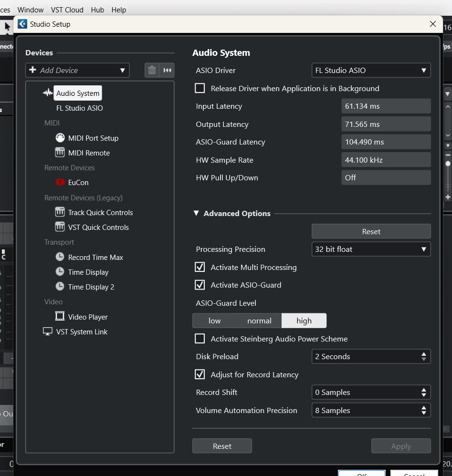Click the Record Time Max clock icon
This screenshot has height=476, width=452.
click(60, 257)
